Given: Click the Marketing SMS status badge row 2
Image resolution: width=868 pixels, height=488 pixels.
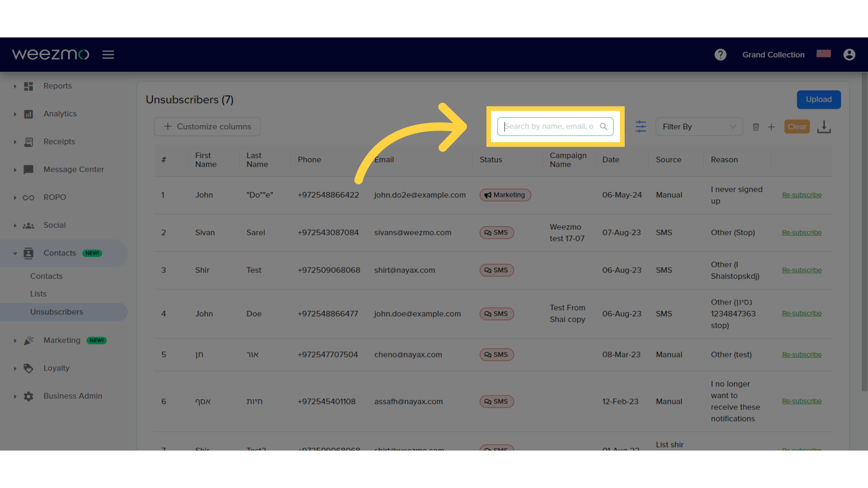Looking at the screenshot, I should coord(495,232).
